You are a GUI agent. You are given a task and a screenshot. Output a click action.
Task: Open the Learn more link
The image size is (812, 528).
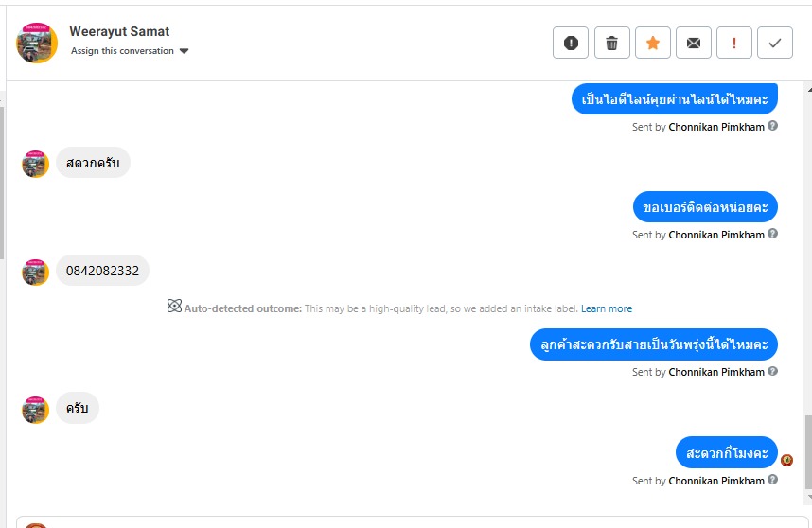click(x=607, y=308)
